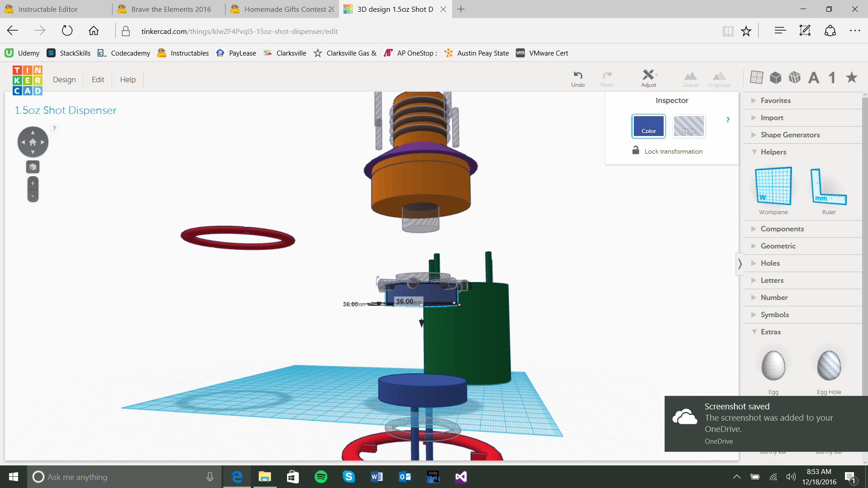Click the Undo arrow icon

578,75
